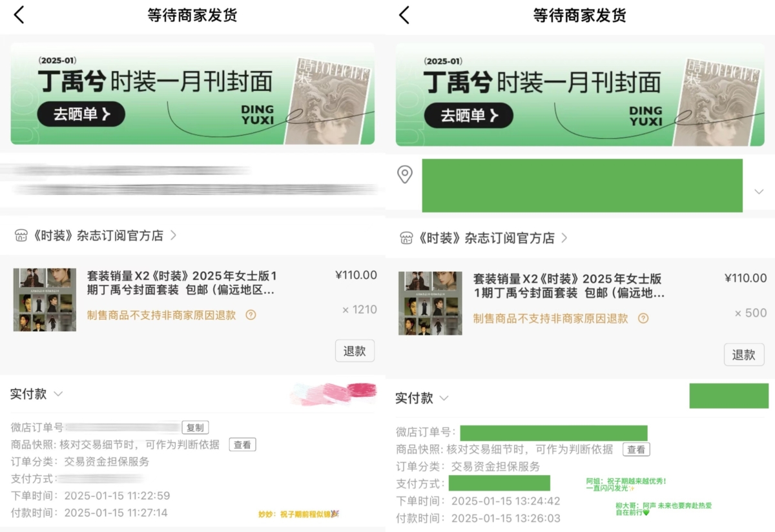Click the store icon in the left order
The height and width of the screenshot is (532, 775).
21,236
